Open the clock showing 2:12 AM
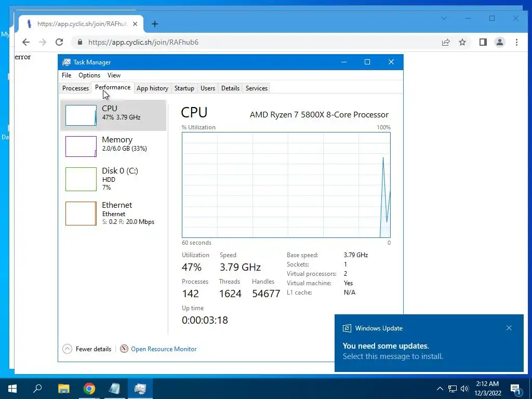The width and height of the screenshot is (532, 399). (x=487, y=389)
